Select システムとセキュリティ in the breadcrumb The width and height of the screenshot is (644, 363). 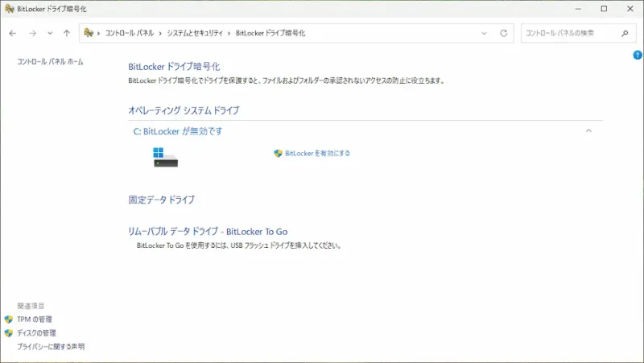click(x=196, y=33)
